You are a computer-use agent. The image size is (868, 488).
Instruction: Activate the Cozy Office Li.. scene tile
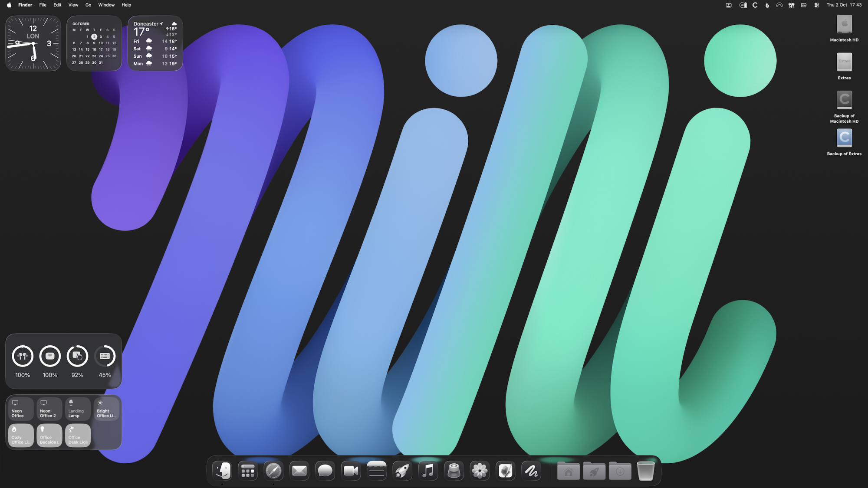point(21,435)
